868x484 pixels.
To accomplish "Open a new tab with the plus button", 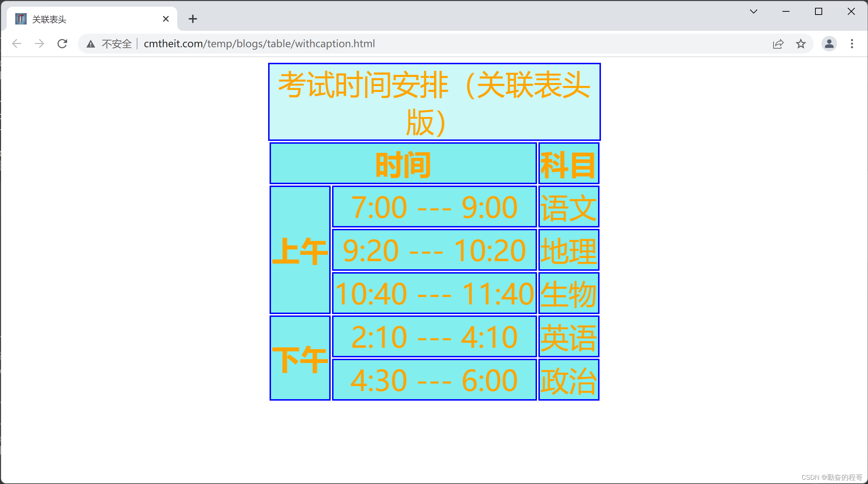I will click(x=193, y=19).
